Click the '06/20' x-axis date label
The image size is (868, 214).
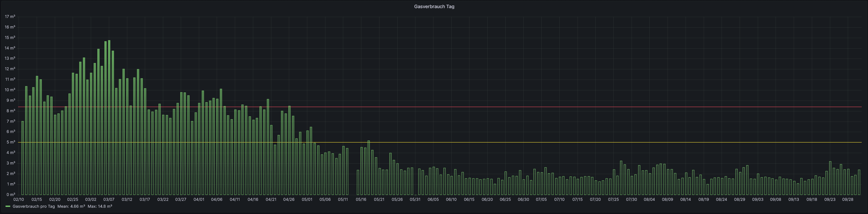tap(487, 199)
